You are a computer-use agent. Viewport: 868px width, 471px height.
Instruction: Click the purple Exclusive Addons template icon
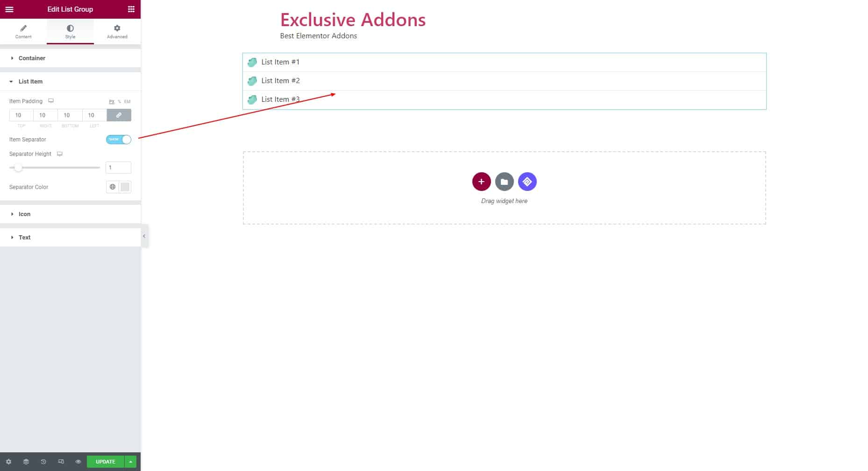pos(527,182)
